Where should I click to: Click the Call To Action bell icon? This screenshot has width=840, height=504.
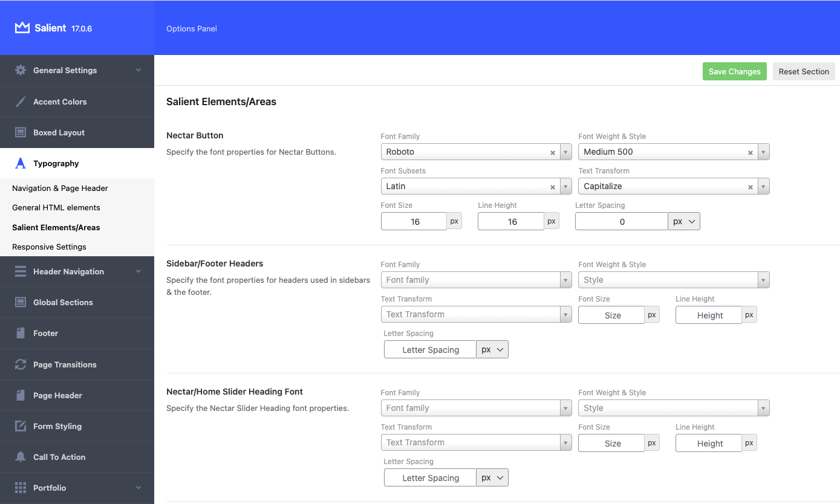click(19, 457)
